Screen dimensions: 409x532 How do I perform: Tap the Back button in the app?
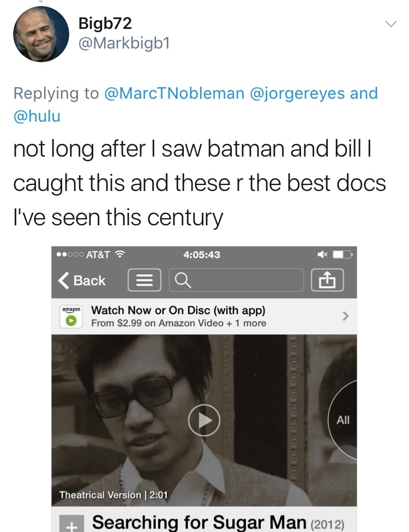[82, 280]
